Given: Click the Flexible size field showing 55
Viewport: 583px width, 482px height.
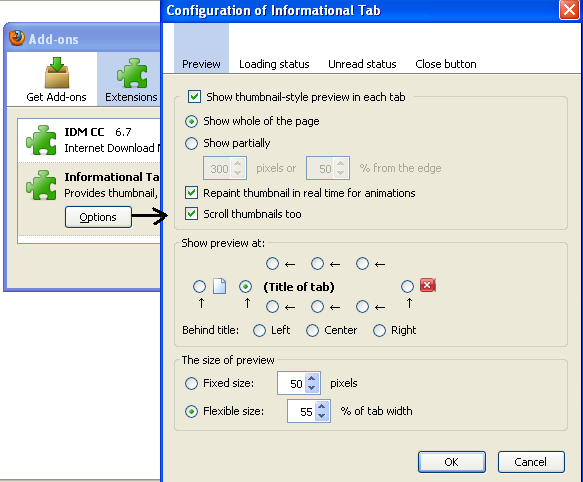Looking at the screenshot, I should [302, 411].
